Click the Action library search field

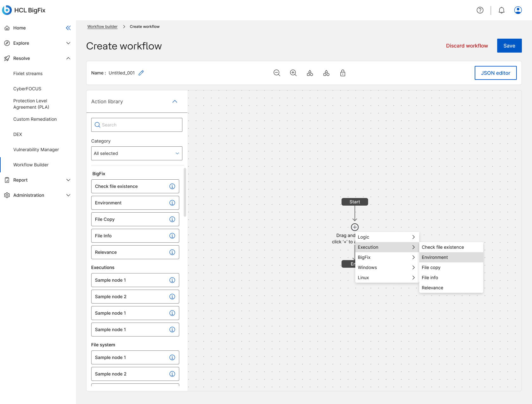[x=137, y=125]
